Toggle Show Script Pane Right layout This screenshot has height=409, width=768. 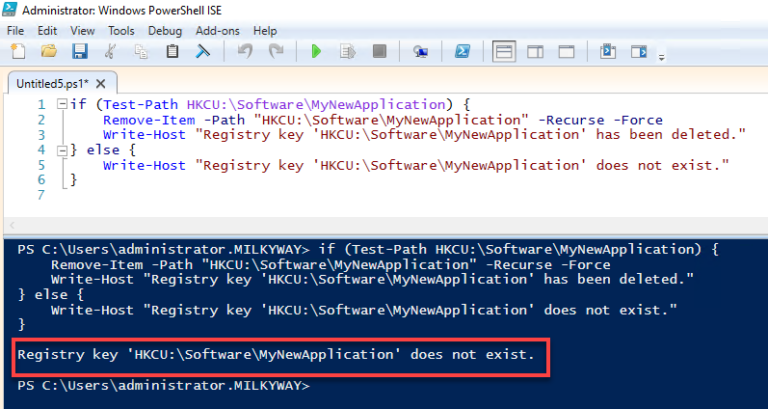[x=535, y=51]
